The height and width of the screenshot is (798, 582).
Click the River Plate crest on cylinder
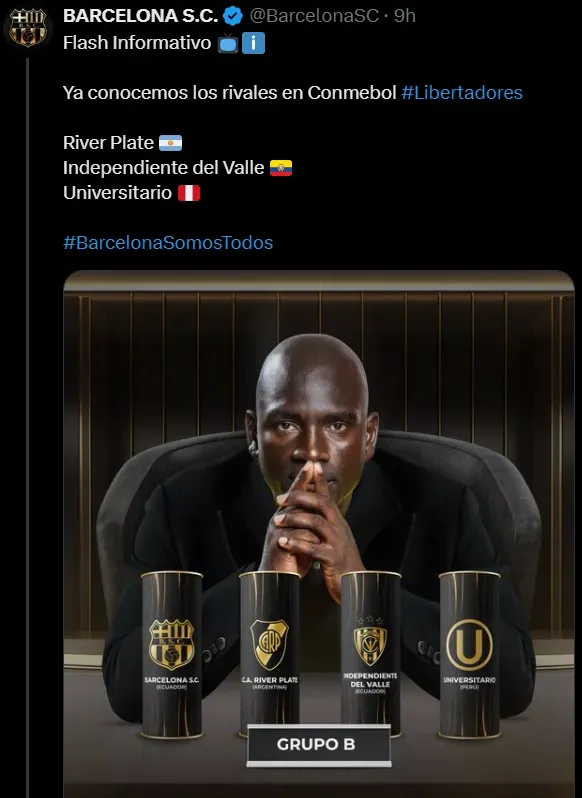270,644
